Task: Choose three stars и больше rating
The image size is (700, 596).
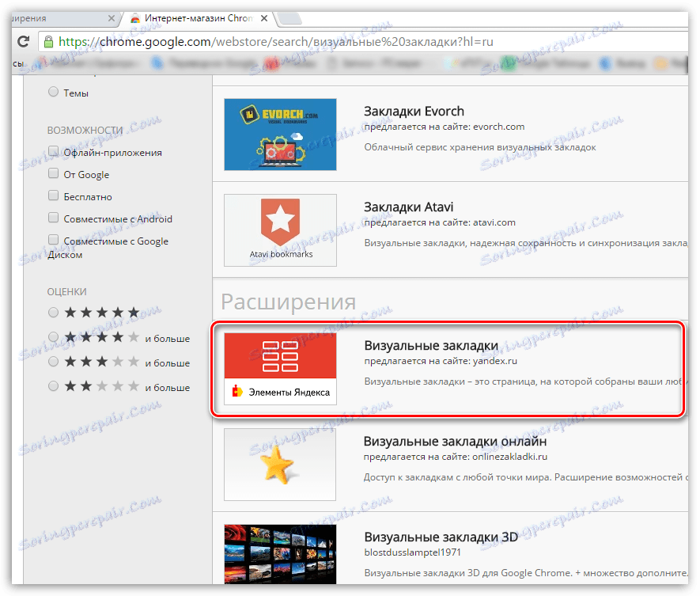Action: coord(53,362)
